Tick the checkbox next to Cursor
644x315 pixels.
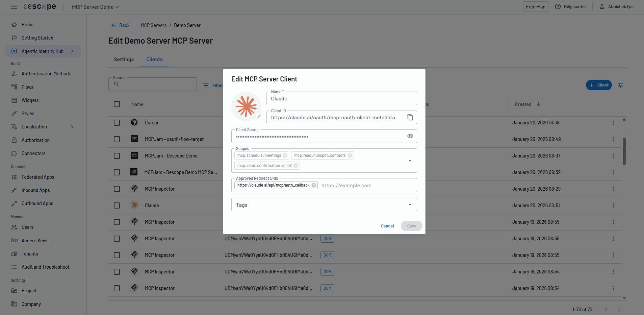click(x=117, y=122)
